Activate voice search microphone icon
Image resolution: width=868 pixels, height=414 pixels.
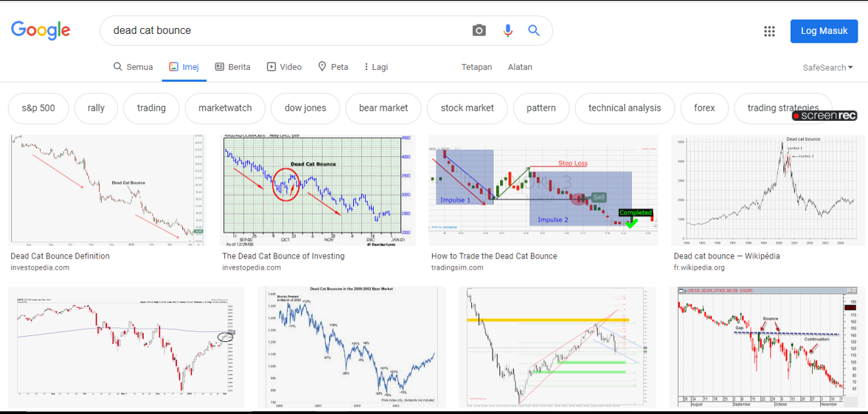(x=507, y=30)
